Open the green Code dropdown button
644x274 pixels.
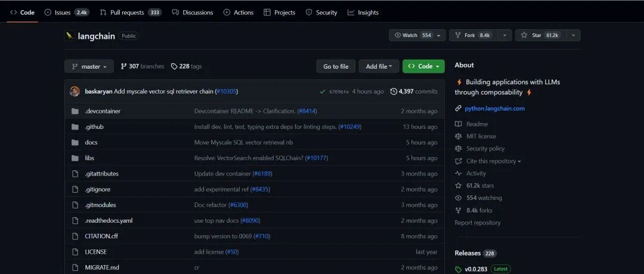423,66
